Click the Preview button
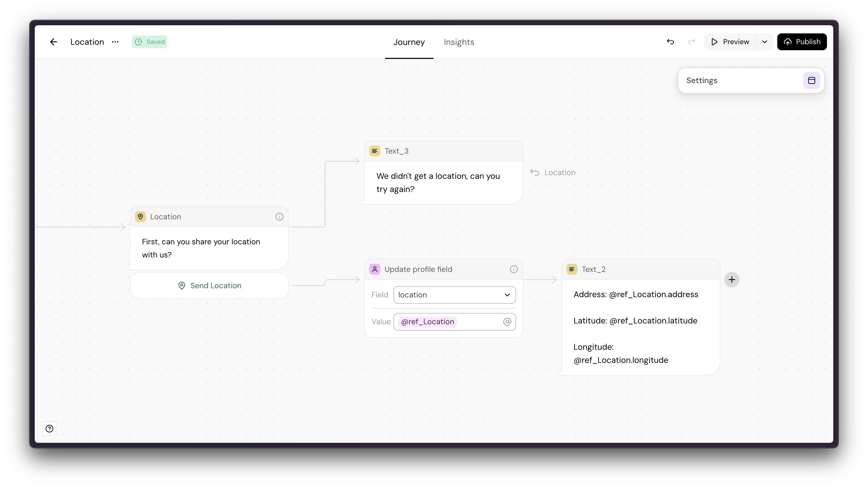The image size is (868, 487). (x=730, y=42)
